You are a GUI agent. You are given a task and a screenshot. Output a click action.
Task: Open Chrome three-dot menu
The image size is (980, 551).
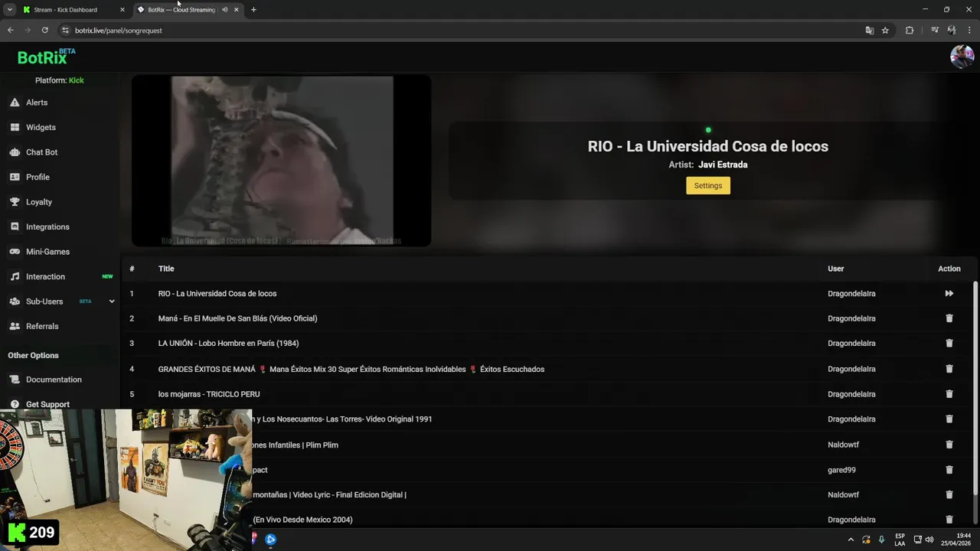(x=969, y=31)
